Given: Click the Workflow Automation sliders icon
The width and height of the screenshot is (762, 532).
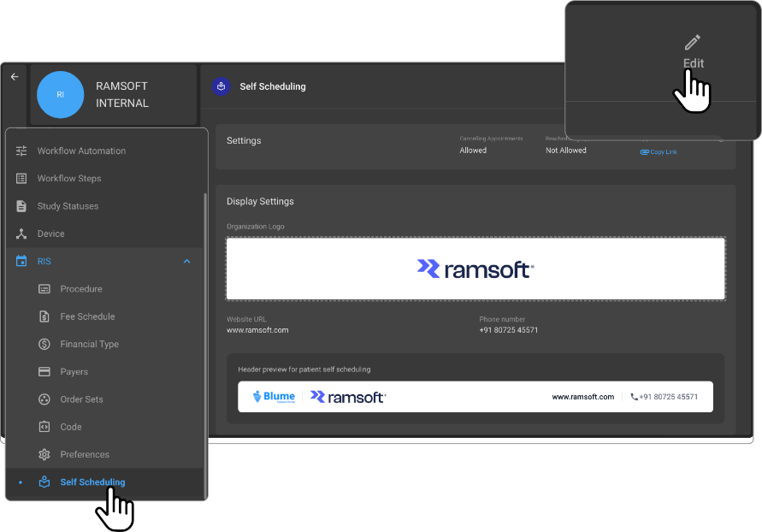Looking at the screenshot, I should (21, 151).
